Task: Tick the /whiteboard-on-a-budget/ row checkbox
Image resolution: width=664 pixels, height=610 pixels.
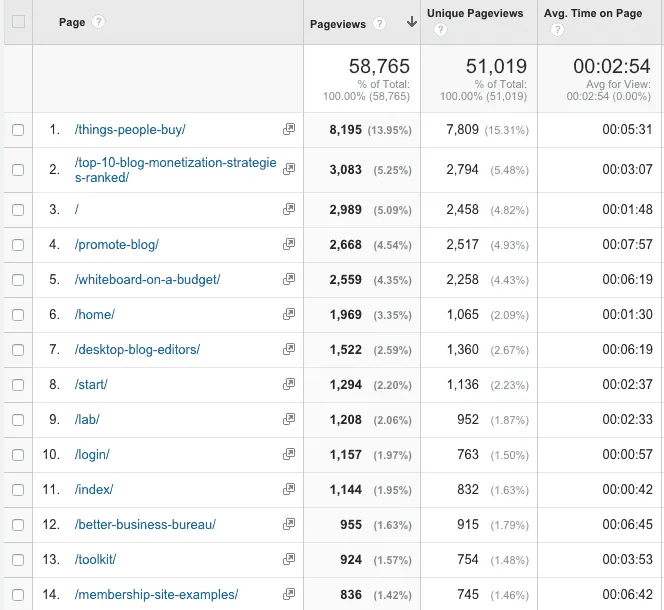Action: click(18, 280)
